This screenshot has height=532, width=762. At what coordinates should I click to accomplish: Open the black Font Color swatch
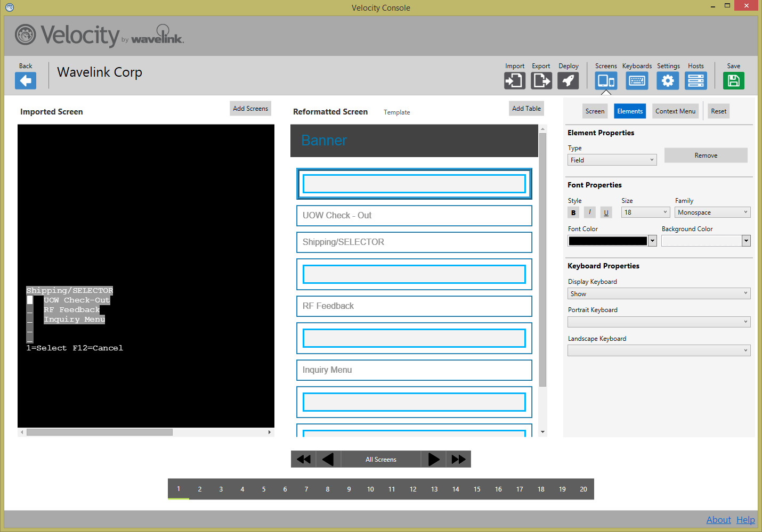tap(607, 241)
